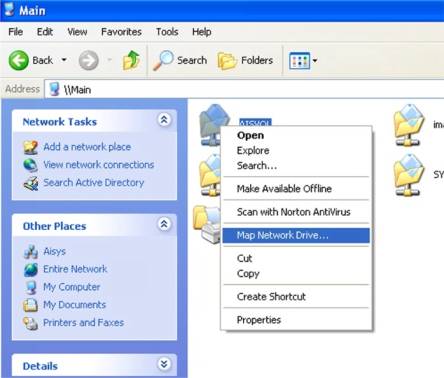Open the Favorites menu

click(x=121, y=32)
